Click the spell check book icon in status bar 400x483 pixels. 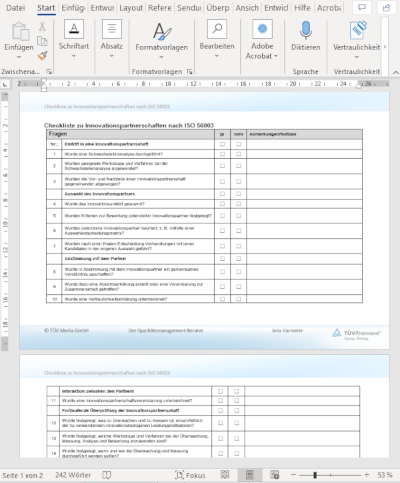(x=107, y=475)
